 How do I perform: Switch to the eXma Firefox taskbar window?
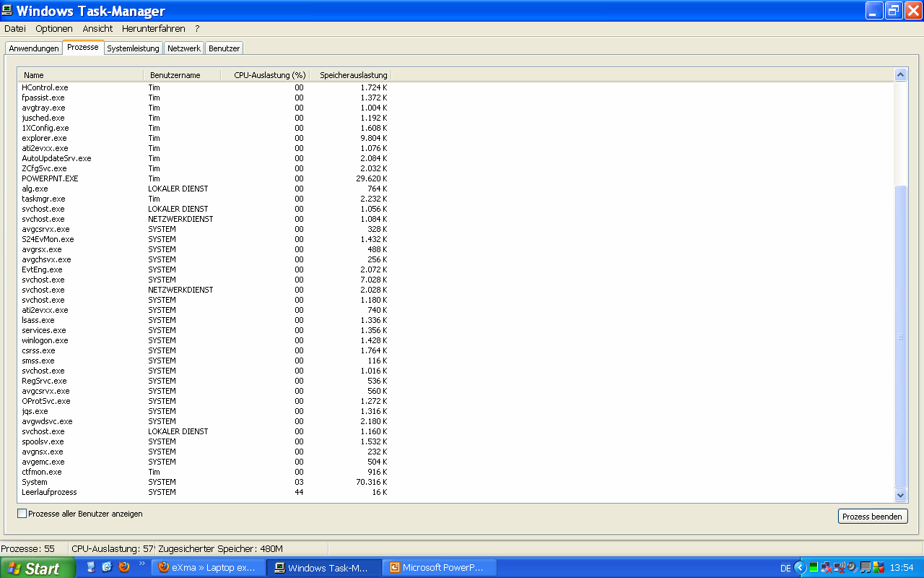coord(209,568)
